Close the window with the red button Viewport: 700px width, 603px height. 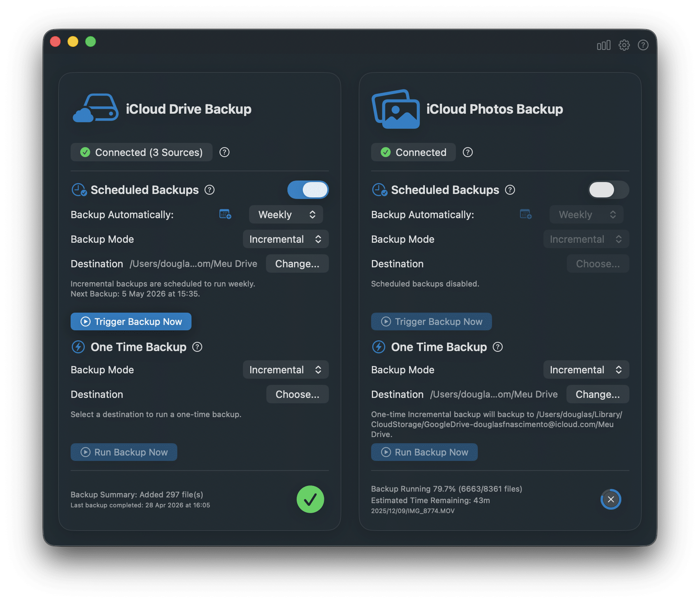pos(55,41)
